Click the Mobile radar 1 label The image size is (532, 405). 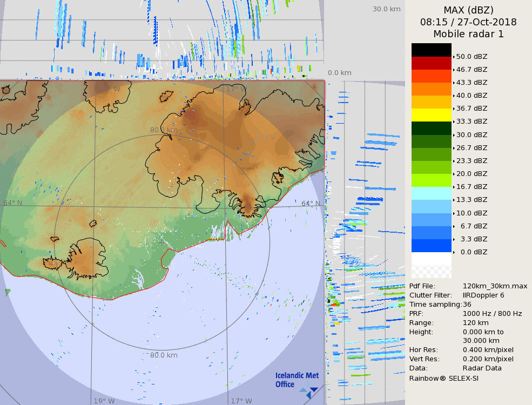[468, 34]
